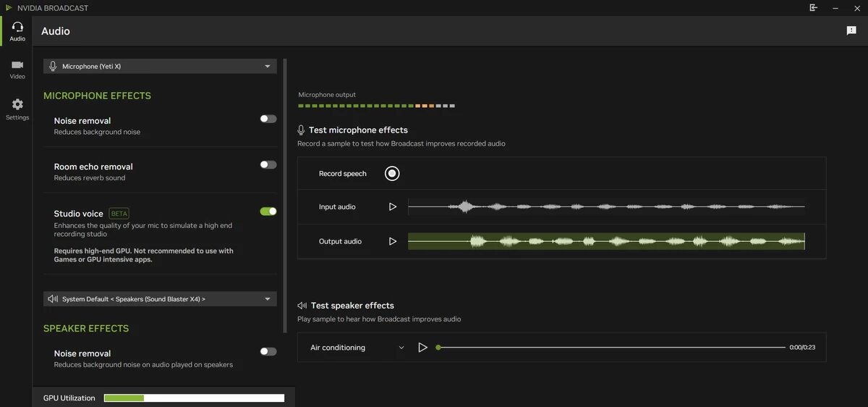
Task: Click the Record speech button
Action: (392, 173)
